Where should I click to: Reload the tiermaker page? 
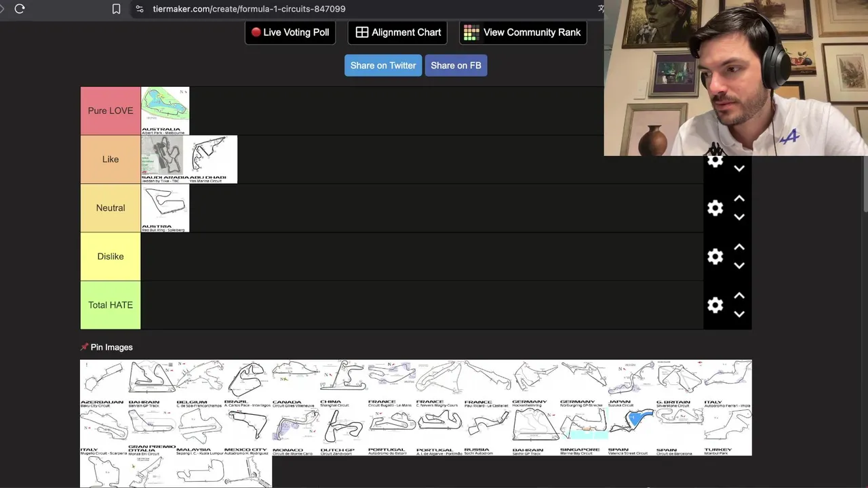point(20,9)
